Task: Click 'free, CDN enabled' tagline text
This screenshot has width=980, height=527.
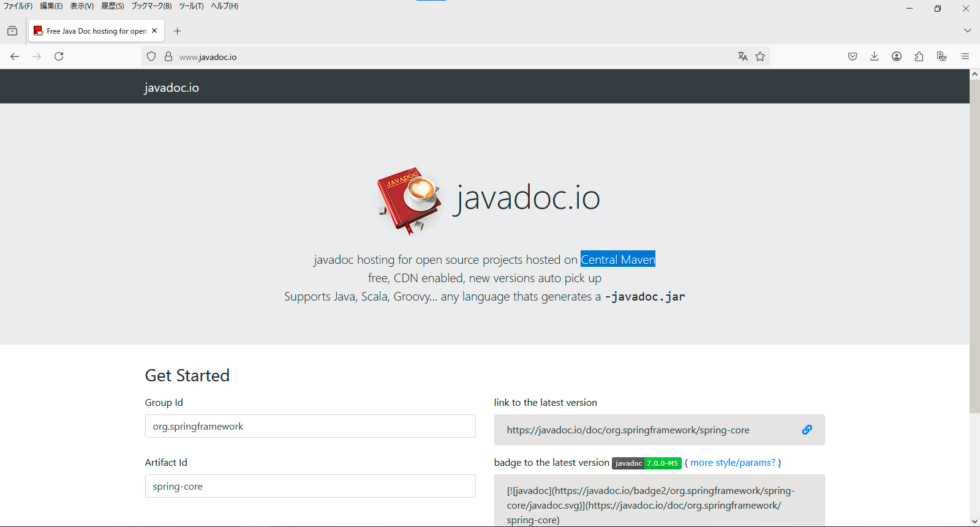Action: 484,278
